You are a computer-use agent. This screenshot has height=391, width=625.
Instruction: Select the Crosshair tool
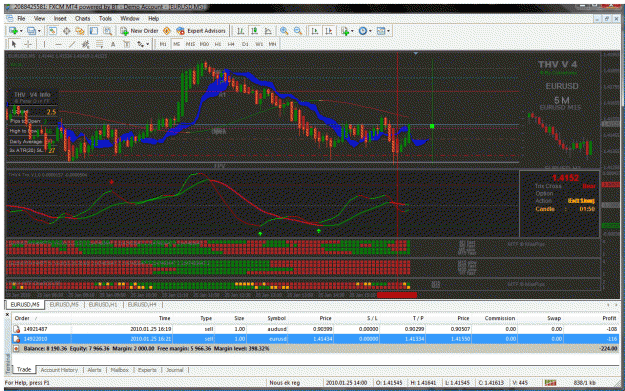pyautogui.click(x=28, y=44)
